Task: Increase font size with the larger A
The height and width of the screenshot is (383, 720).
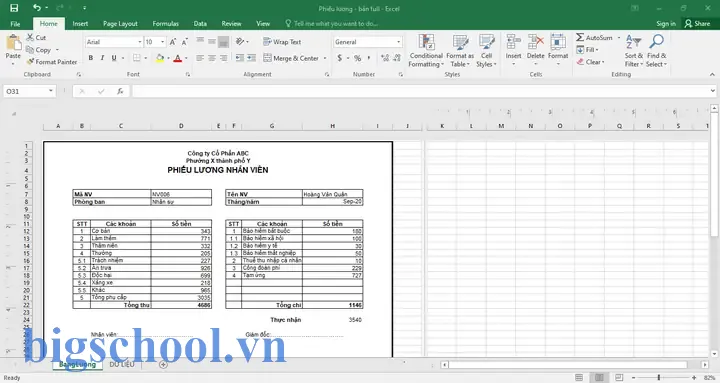Action: click(x=173, y=42)
